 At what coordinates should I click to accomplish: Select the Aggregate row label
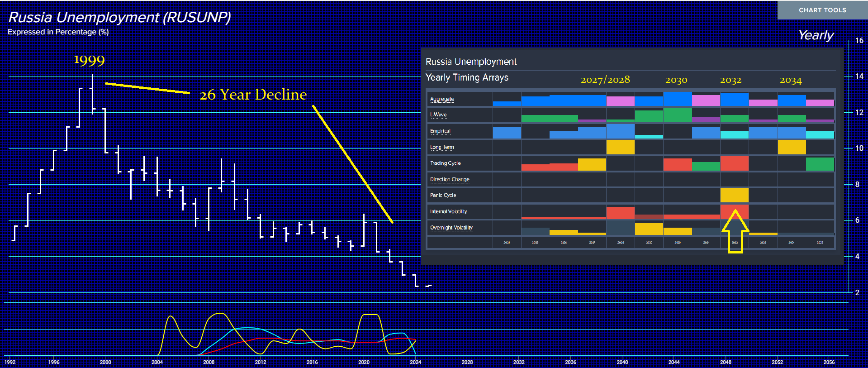[442, 99]
